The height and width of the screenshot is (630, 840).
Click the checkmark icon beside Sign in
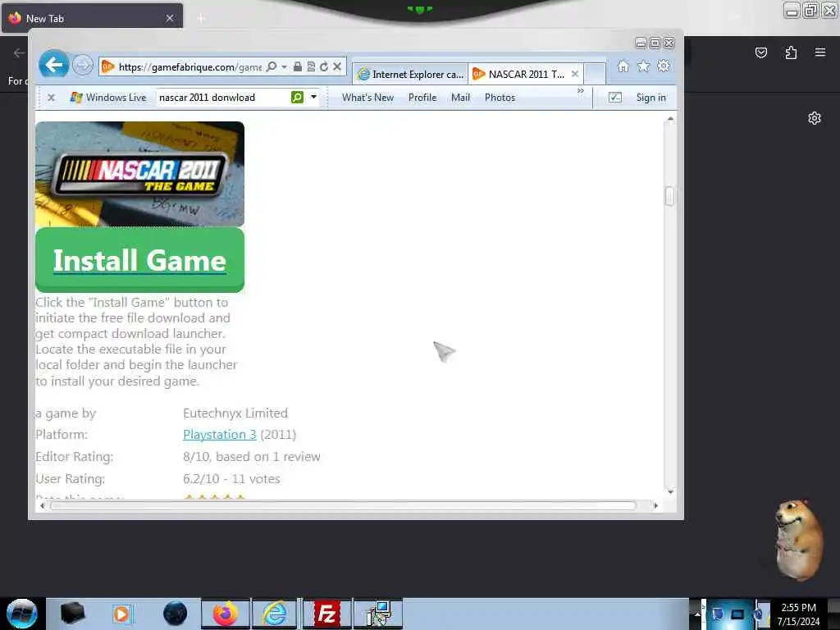tap(615, 97)
